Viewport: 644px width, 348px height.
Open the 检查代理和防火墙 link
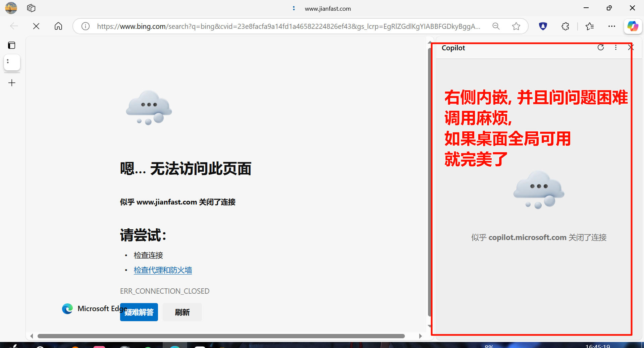click(163, 270)
